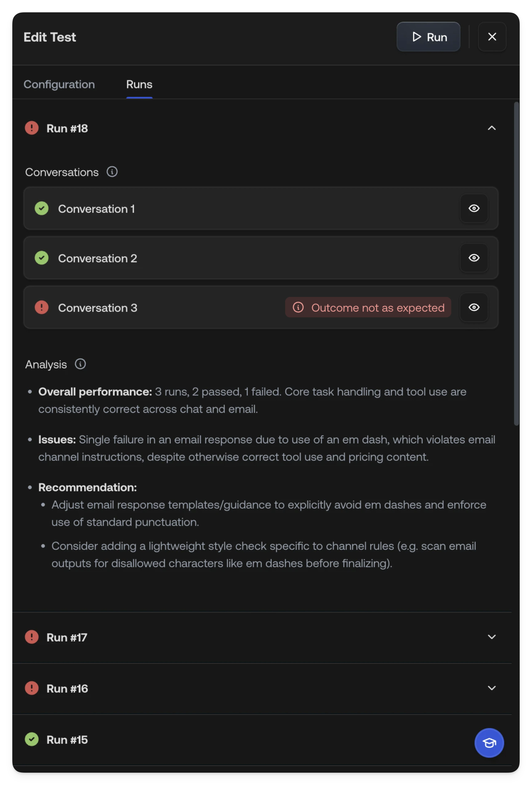Click Run #18 red error status icon
Image resolution: width=532 pixels, height=785 pixels.
point(32,128)
